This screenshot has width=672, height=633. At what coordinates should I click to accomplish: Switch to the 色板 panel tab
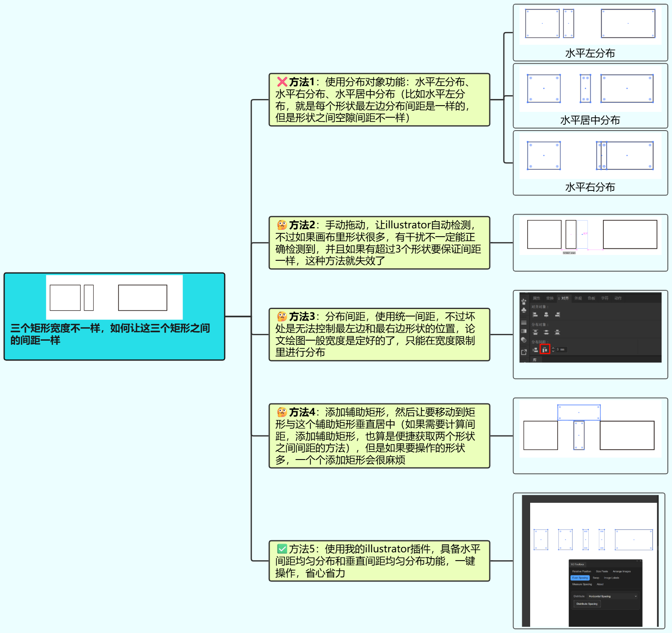pos(592,298)
